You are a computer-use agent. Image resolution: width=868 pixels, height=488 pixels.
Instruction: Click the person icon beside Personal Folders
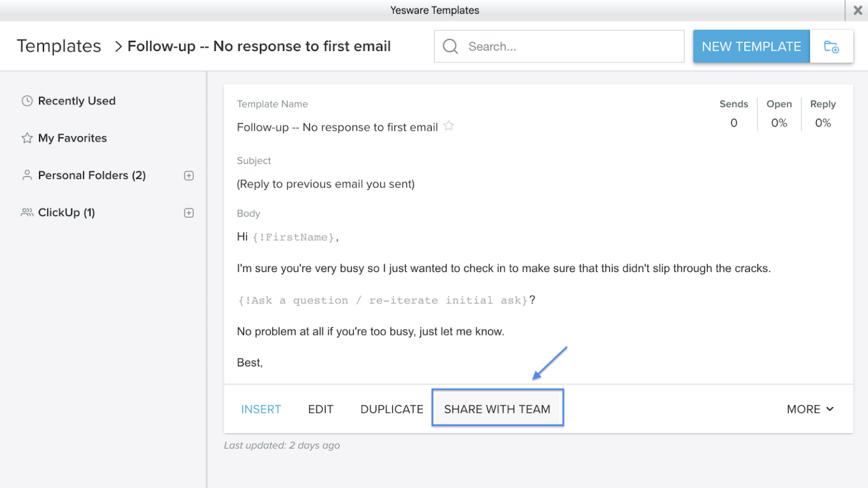pos(27,175)
